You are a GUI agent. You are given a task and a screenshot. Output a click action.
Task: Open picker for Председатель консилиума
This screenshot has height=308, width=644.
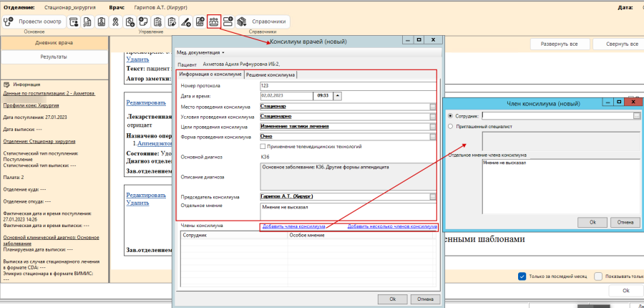[x=432, y=197]
